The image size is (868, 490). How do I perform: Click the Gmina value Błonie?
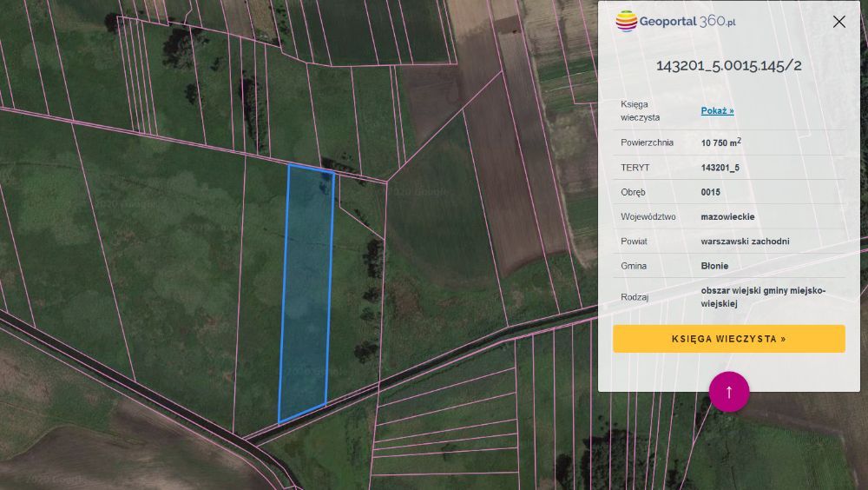click(714, 266)
